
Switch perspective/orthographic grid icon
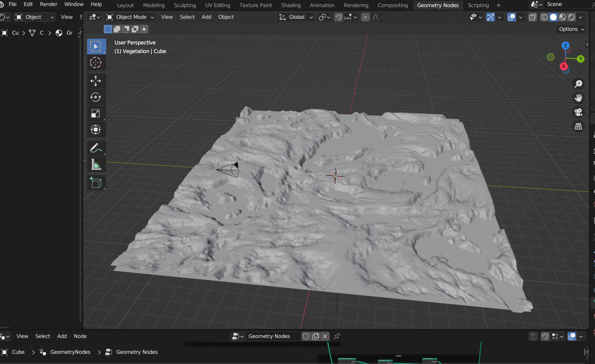[578, 126]
